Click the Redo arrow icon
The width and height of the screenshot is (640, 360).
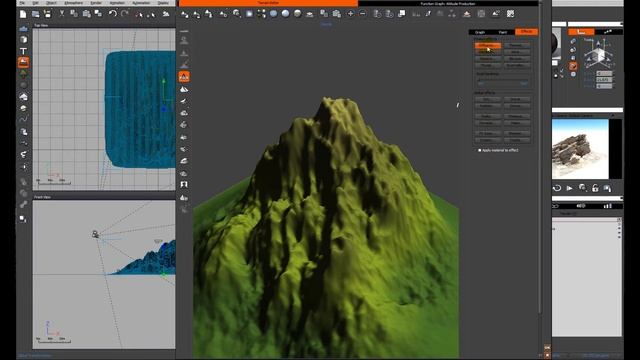[124, 14]
